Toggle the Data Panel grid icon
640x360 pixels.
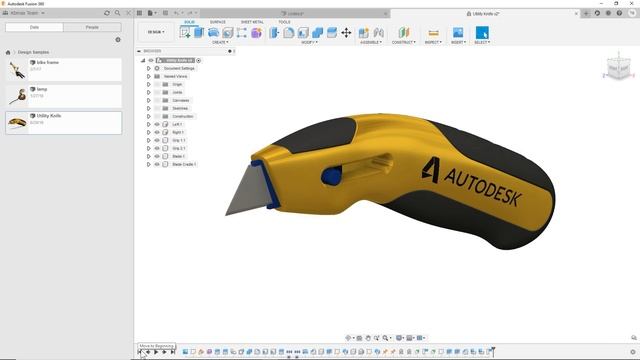[139, 13]
